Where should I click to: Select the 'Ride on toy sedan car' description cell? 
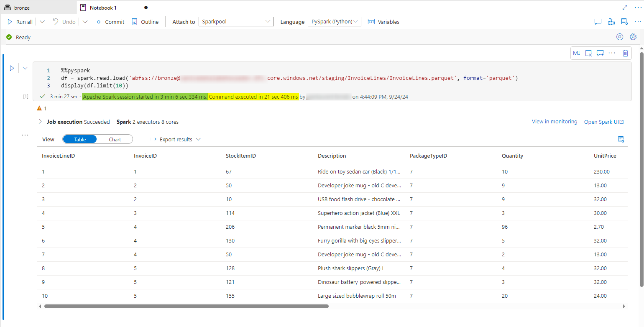(x=360, y=171)
